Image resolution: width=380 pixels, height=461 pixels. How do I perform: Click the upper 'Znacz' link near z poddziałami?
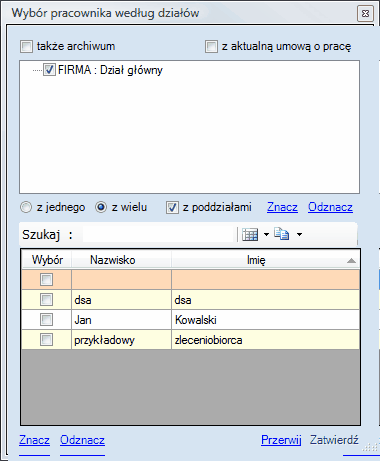282,207
